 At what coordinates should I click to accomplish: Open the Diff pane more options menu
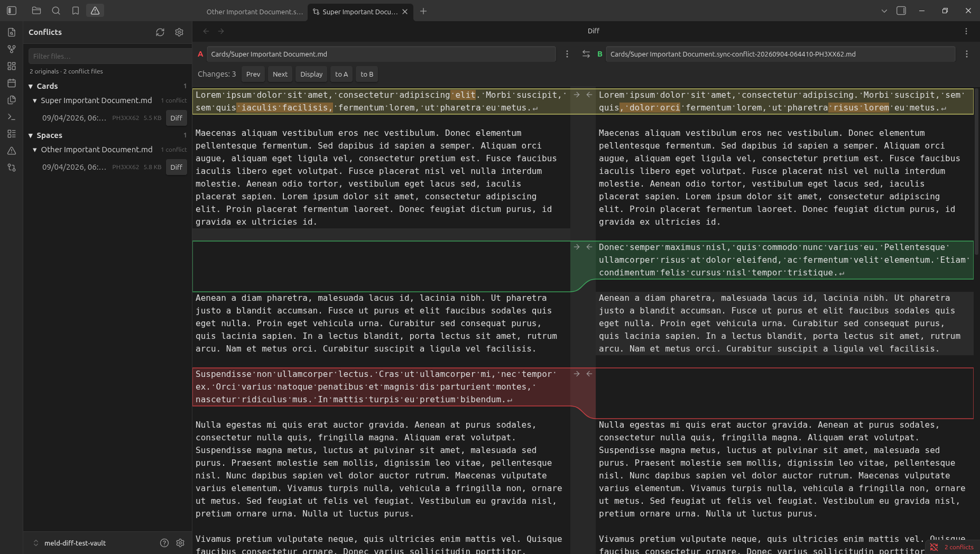[x=966, y=31]
